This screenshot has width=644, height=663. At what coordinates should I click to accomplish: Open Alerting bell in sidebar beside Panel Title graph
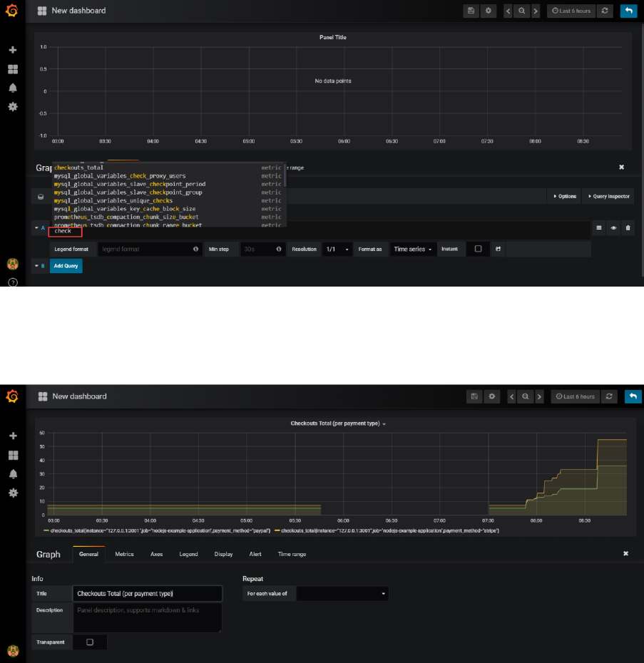coord(13,88)
